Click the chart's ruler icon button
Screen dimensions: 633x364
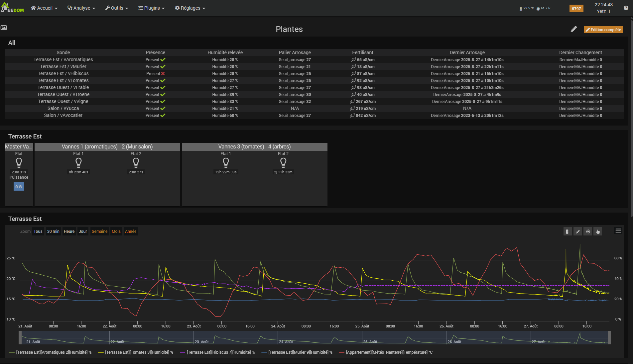pos(567,231)
